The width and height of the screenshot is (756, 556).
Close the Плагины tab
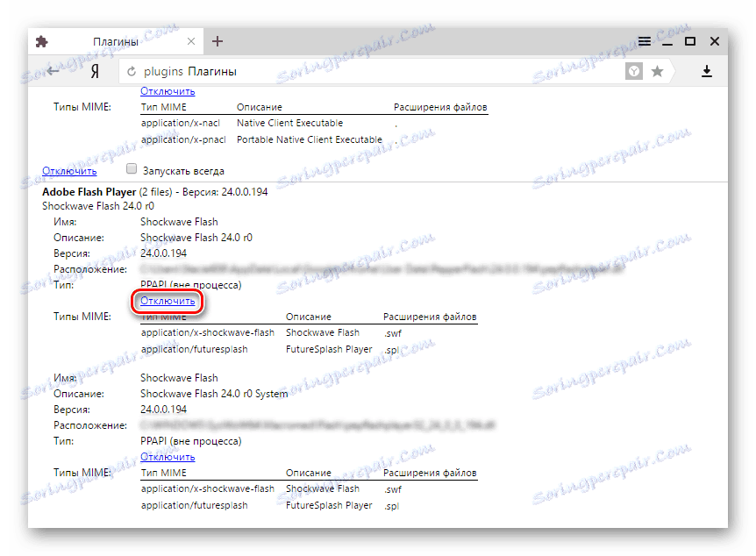coord(191,41)
